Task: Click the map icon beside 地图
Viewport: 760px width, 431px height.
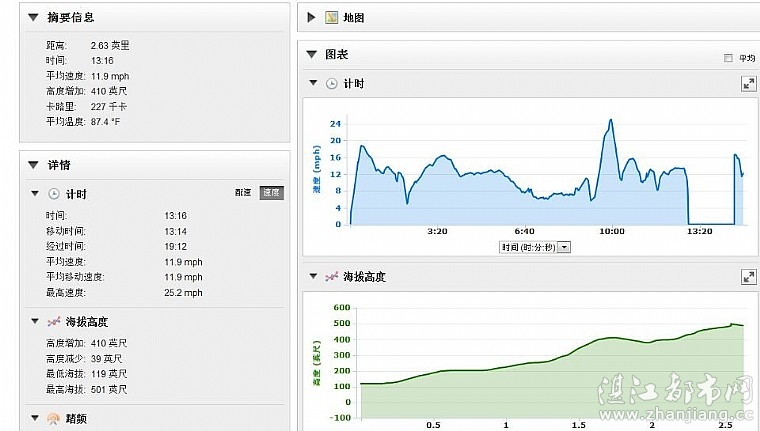Action: point(331,18)
